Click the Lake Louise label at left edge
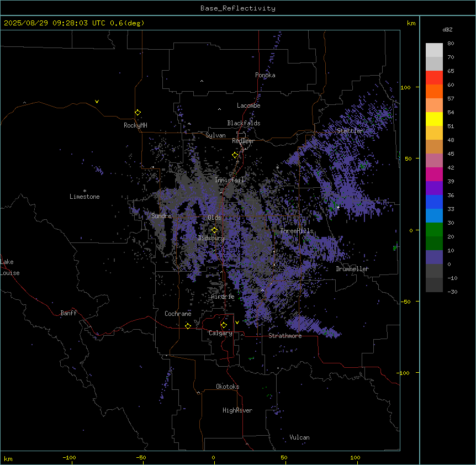Viewport: 476px width, 465px height. coord(10,267)
